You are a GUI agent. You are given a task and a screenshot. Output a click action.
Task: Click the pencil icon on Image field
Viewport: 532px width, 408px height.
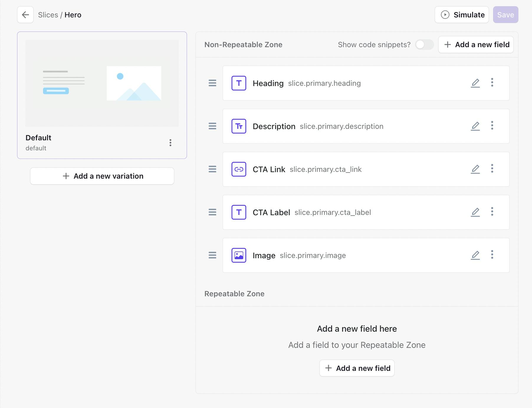pyautogui.click(x=475, y=255)
